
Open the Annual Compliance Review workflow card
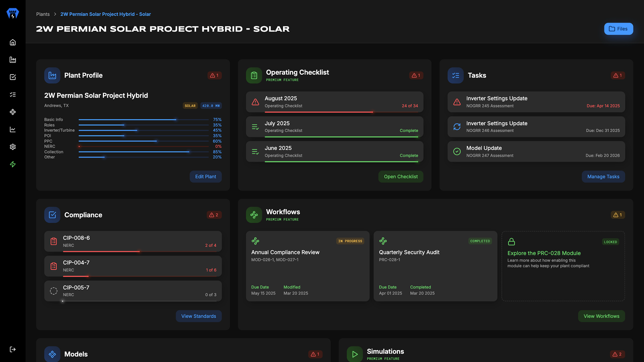click(x=308, y=266)
